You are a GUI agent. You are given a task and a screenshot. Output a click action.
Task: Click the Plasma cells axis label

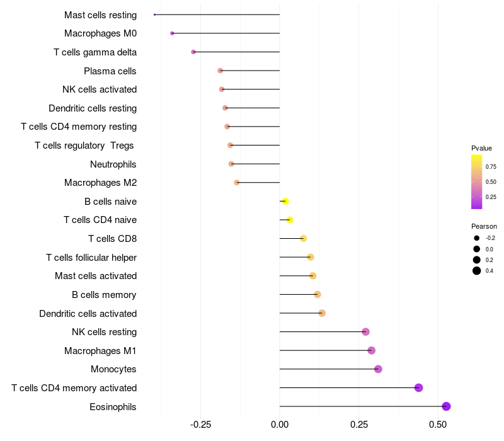(x=110, y=71)
